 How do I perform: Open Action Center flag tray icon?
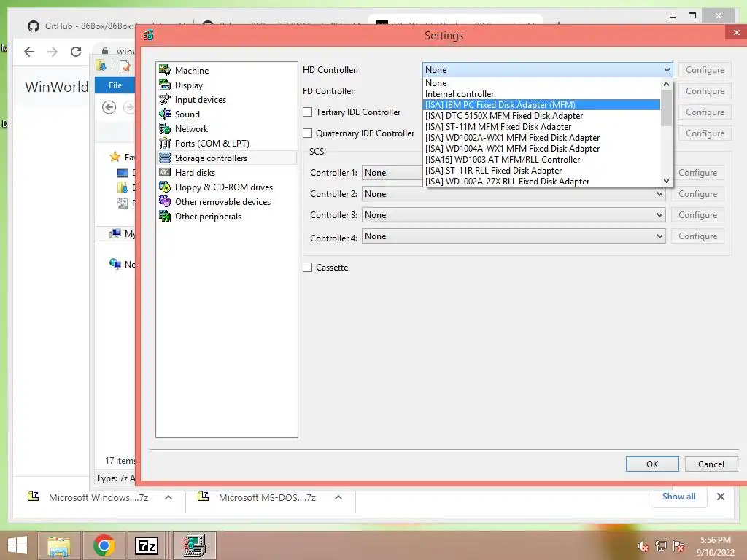678,546
